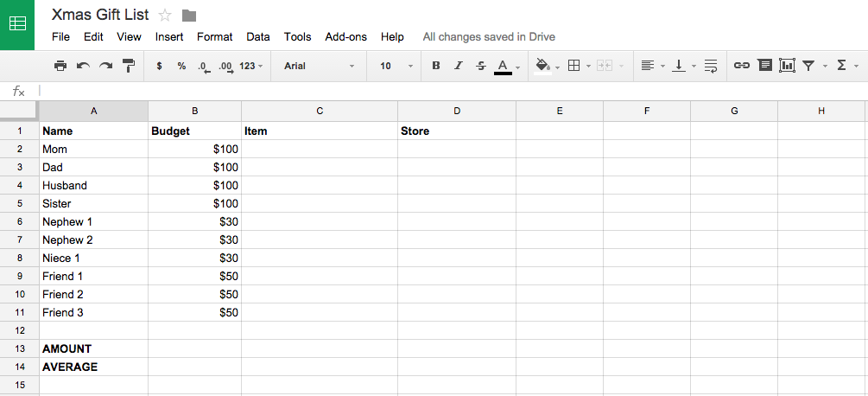Open the font size dropdown
The width and height of the screenshot is (868, 396).
click(396, 66)
